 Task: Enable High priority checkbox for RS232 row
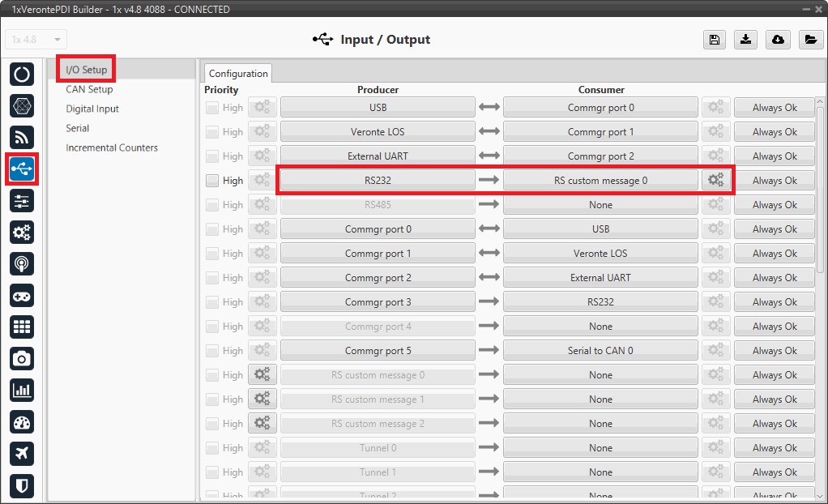pos(211,181)
